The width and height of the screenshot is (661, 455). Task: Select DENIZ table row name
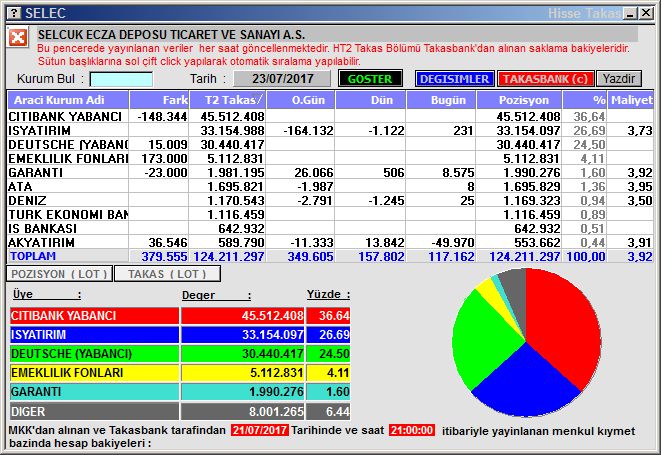(x=27, y=200)
